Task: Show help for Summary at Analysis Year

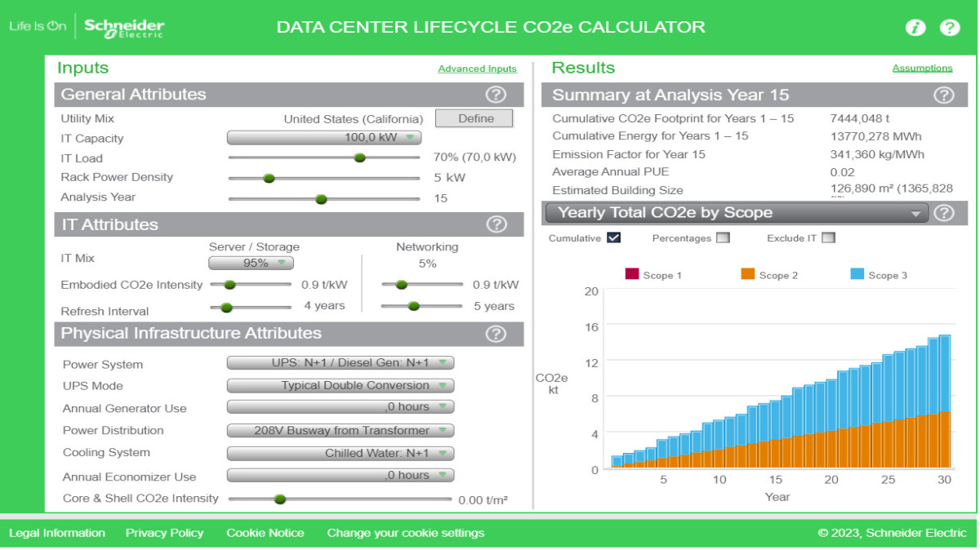Action: click(943, 95)
